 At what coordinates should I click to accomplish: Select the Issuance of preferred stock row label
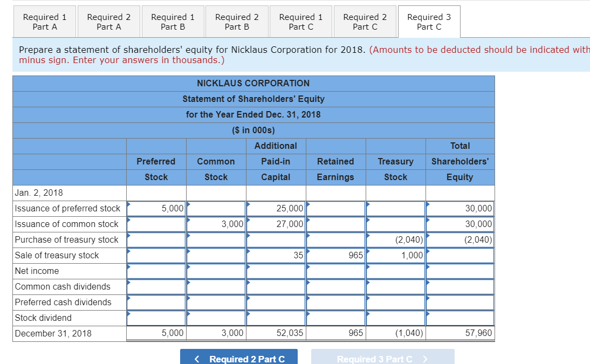pyautogui.click(x=67, y=209)
